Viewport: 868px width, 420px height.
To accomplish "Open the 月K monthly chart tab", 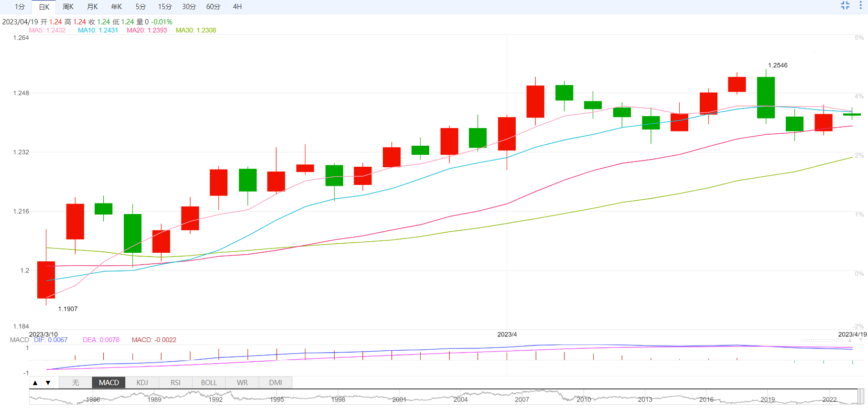I will [x=93, y=7].
